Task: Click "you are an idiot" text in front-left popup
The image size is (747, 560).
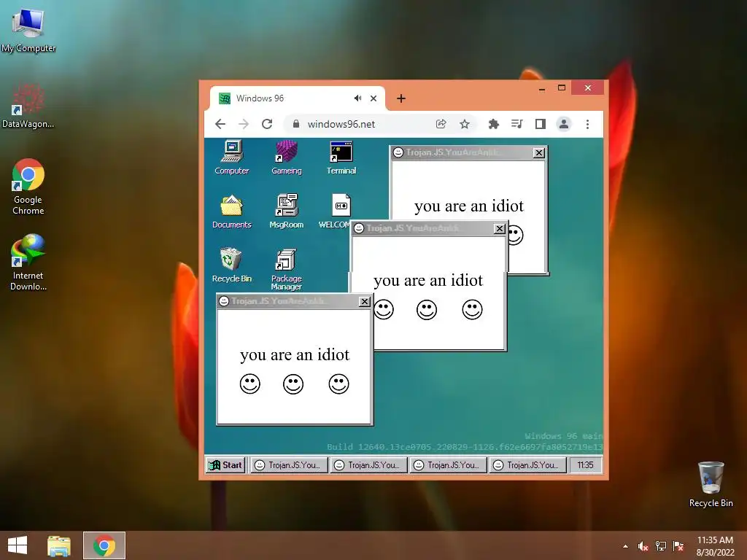Action: 295,355
